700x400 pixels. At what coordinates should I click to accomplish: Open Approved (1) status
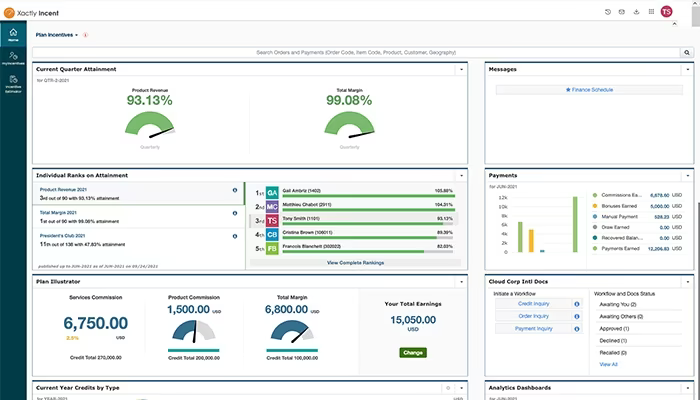(614, 329)
